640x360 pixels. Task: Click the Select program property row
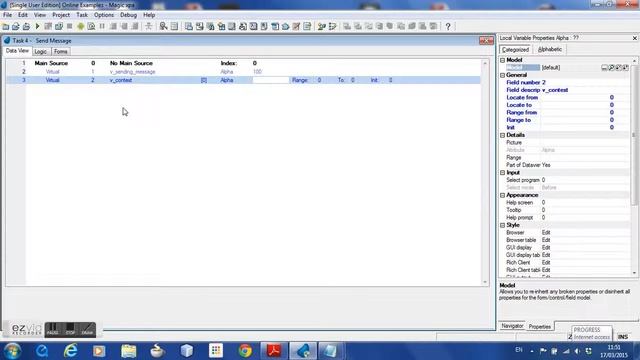[567, 180]
